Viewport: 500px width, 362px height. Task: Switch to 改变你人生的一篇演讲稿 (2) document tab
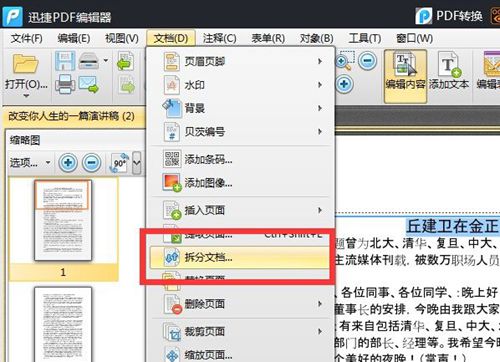[72, 116]
